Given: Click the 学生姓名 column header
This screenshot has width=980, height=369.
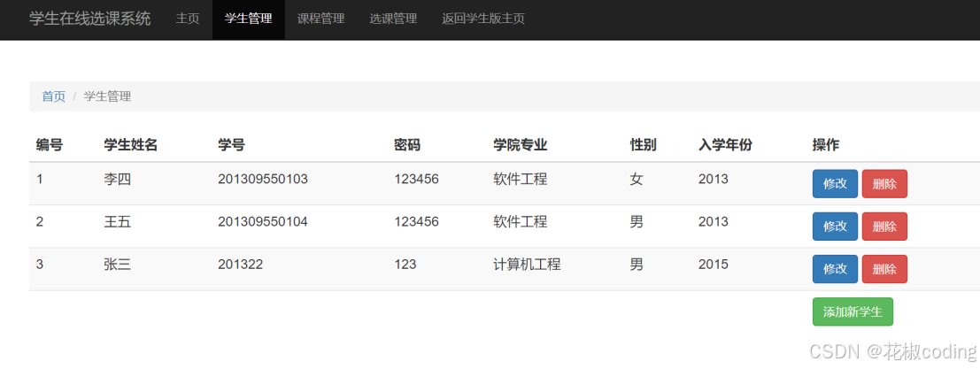Looking at the screenshot, I should point(131,145).
